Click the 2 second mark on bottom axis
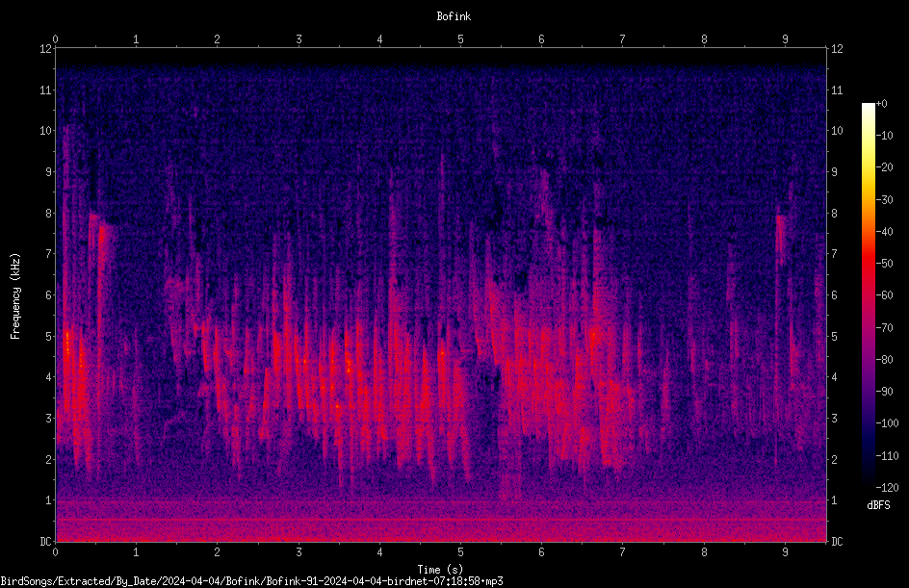This screenshot has height=588, width=909. [217, 552]
